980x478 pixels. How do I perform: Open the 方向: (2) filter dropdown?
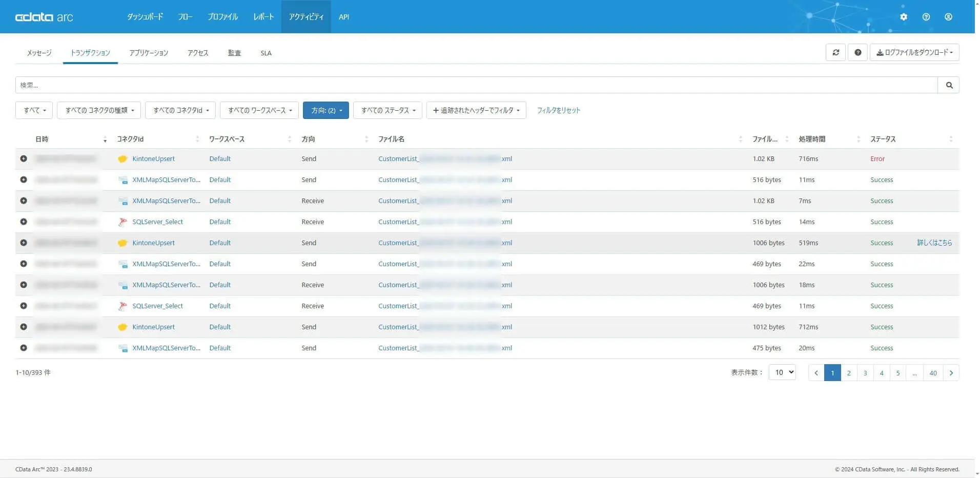326,110
